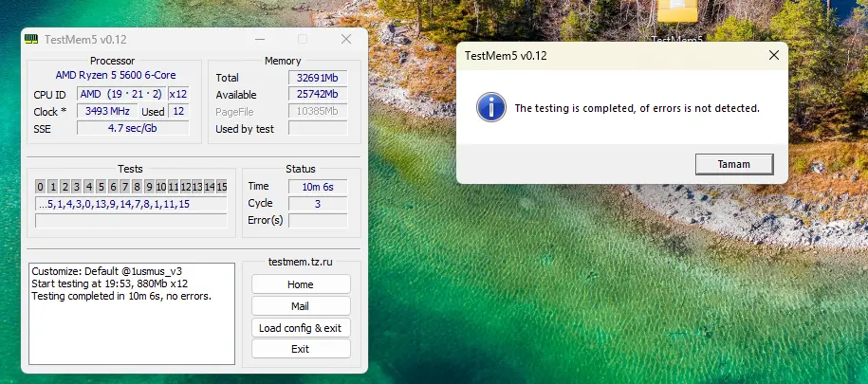Click log line 'Start testing at 19:53'
The width and height of the screenshot is (868, 384).
click(110, 283)
